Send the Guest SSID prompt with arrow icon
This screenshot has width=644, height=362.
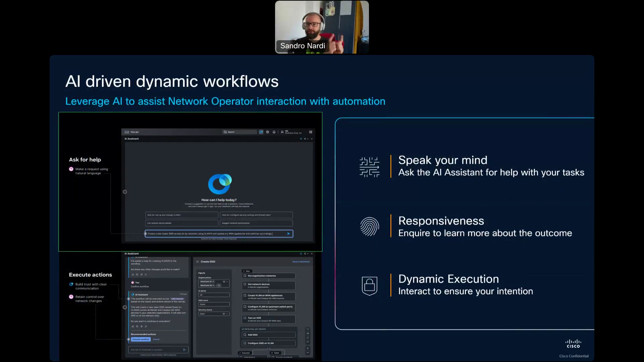click(288, 234)
